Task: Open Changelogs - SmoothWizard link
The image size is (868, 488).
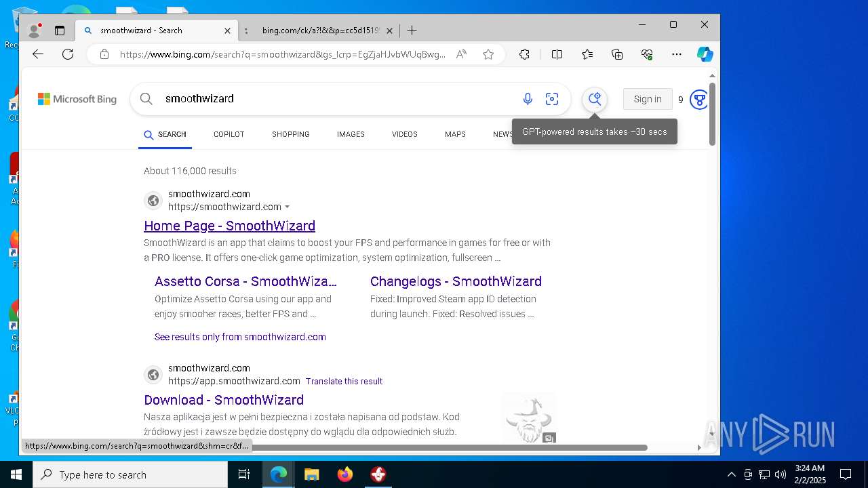Action: click(x=456, y=281)
